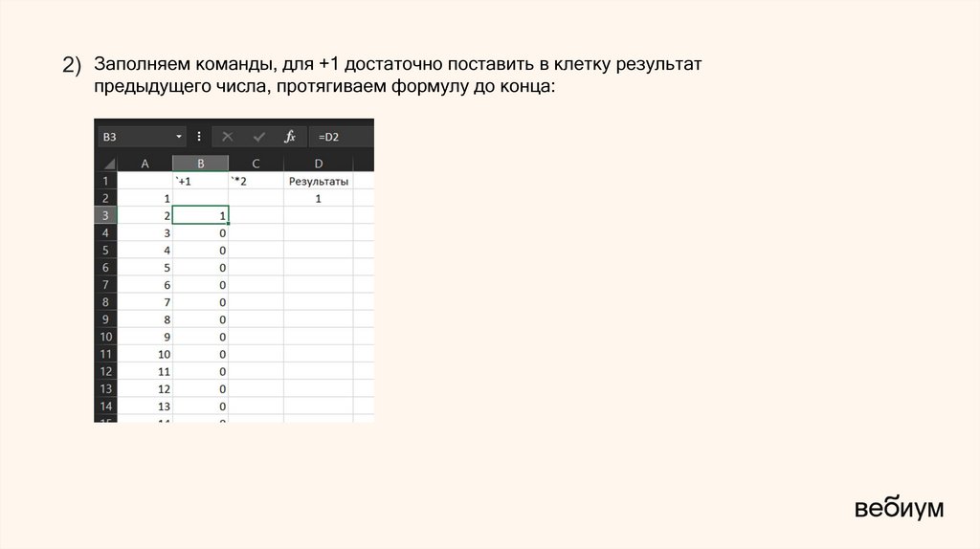Click cell B14 containing 0
980x549 pixels.
point(201,406)
